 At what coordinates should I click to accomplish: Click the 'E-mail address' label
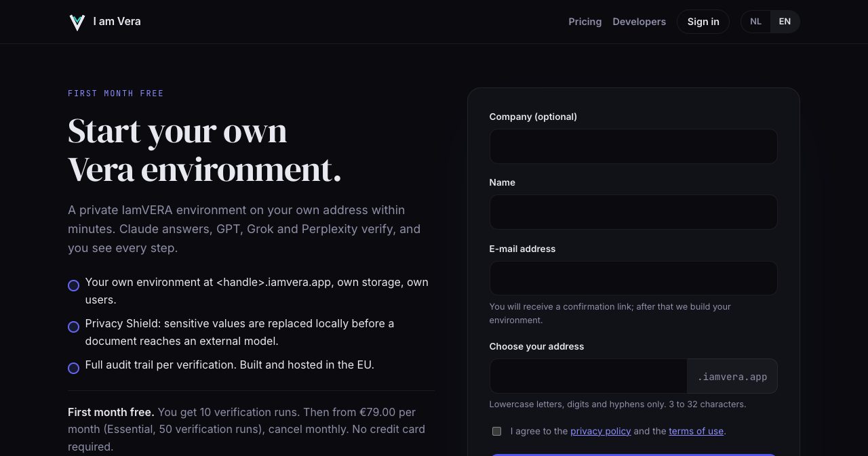(522, 249)
